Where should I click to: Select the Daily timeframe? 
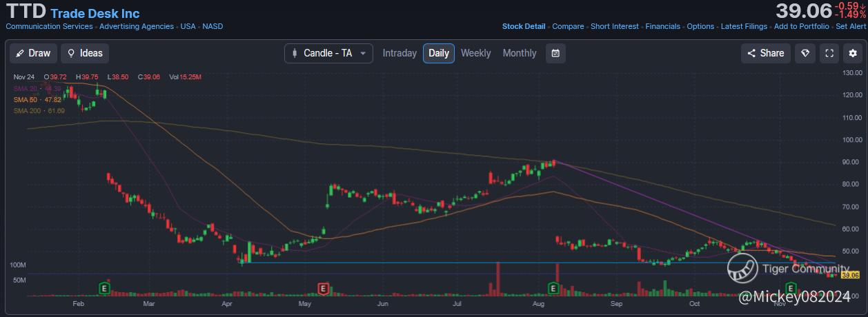click(x=439, y=53)
